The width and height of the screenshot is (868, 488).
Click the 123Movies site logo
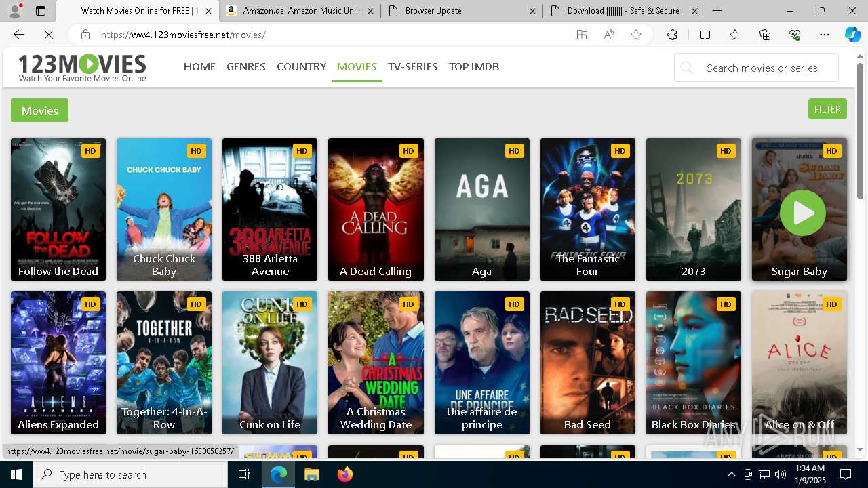coord(82,68)
